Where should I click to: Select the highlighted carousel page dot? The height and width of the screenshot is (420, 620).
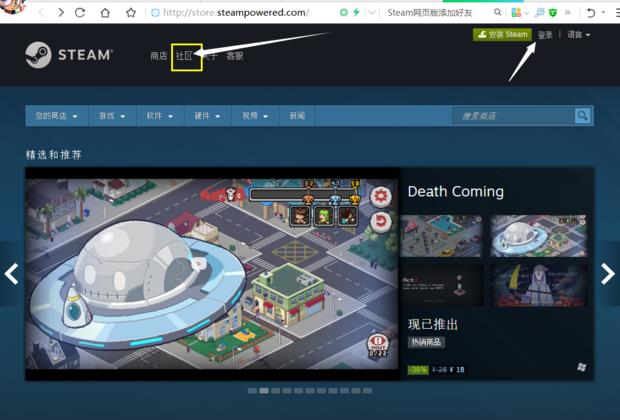(x=264, y=391)
